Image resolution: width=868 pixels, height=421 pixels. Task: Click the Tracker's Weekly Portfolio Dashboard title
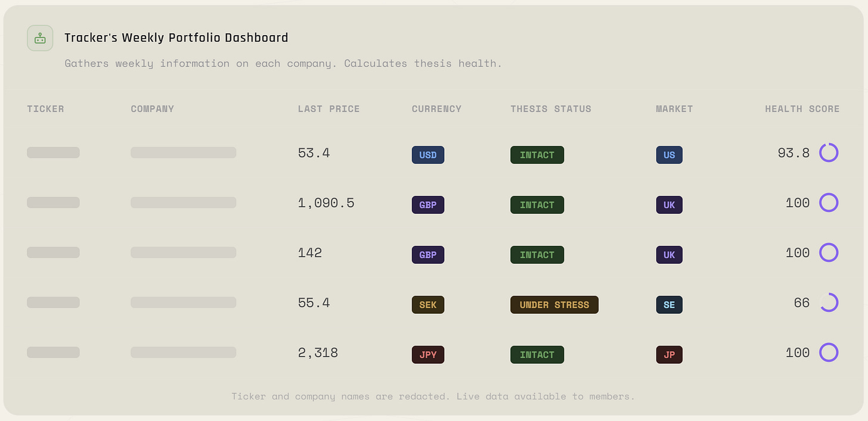(176, 38)
